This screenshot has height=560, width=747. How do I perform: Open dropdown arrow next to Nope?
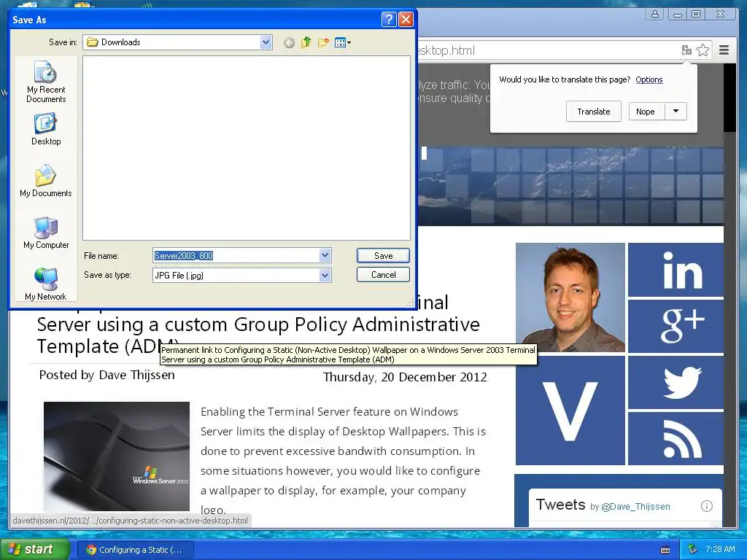pos(676,112)
